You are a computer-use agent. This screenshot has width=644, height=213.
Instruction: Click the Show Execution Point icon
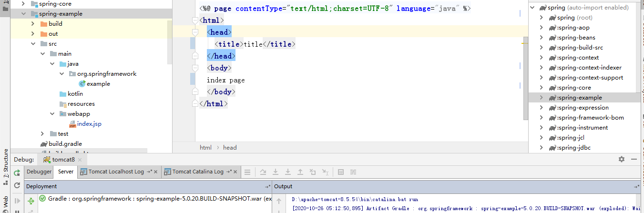pyautogui.click(x=247, y=172)
